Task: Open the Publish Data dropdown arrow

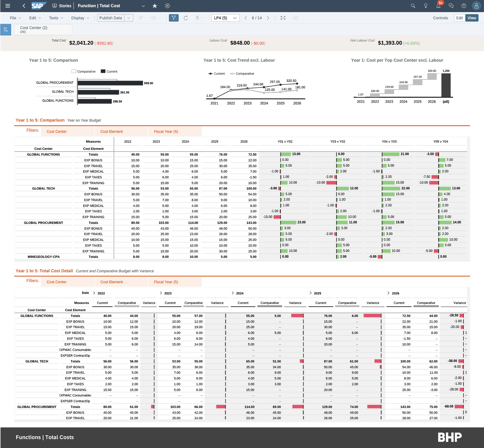Action: 129,18
